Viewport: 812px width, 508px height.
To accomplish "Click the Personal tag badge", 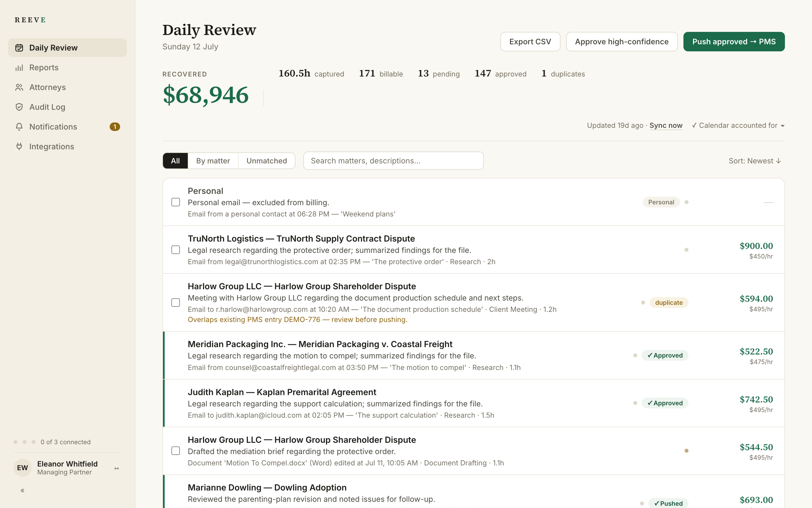I will point(661,202).
